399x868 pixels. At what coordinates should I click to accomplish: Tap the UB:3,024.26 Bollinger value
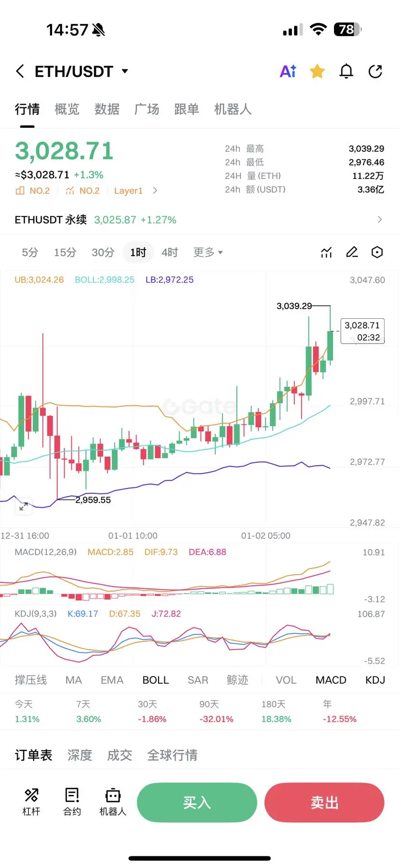click(39, 280)
